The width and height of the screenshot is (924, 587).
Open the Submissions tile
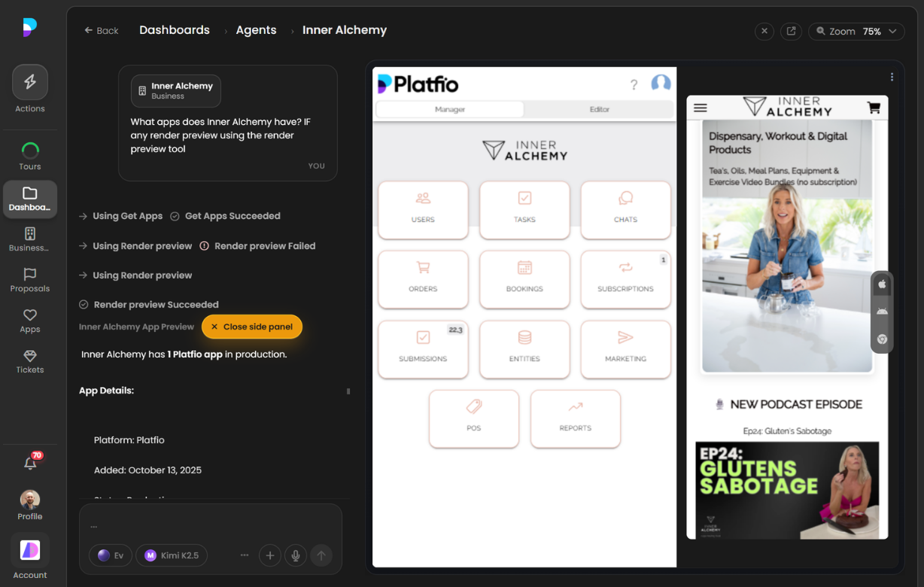point(423,349)
